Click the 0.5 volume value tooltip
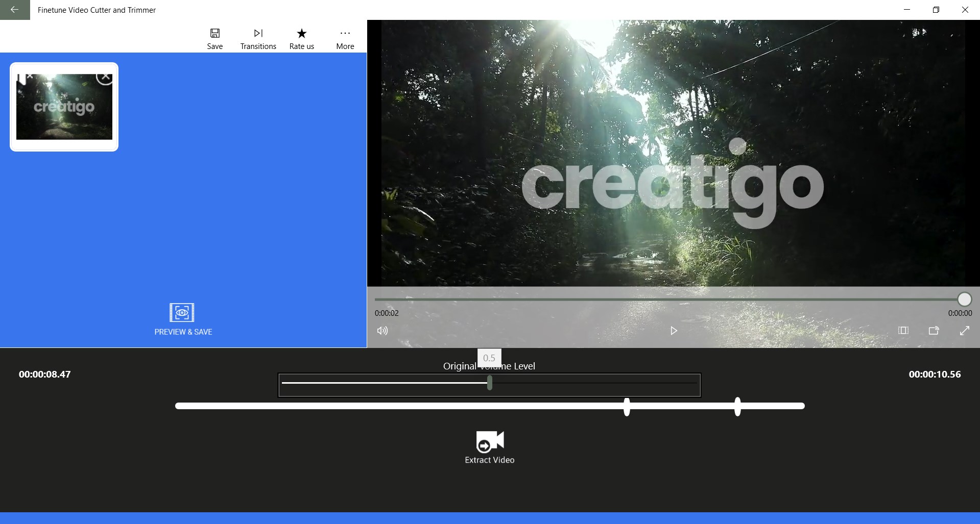This screenshot has width=980, height=524. [x=489, y=358]
